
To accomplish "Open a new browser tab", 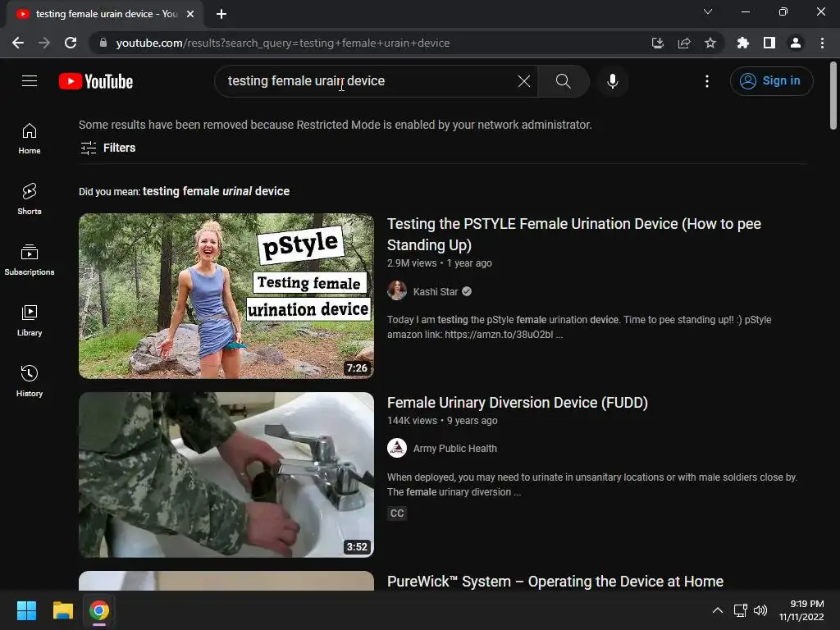I will pyautogui.click(x=221, y=14).
